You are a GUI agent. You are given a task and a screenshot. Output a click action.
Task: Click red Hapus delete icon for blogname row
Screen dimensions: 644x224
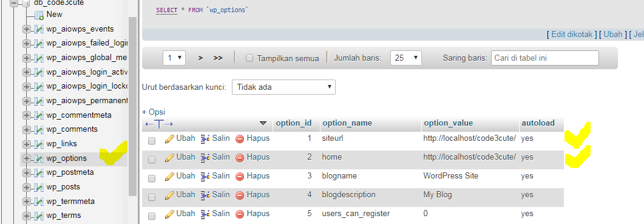(240, 176)
